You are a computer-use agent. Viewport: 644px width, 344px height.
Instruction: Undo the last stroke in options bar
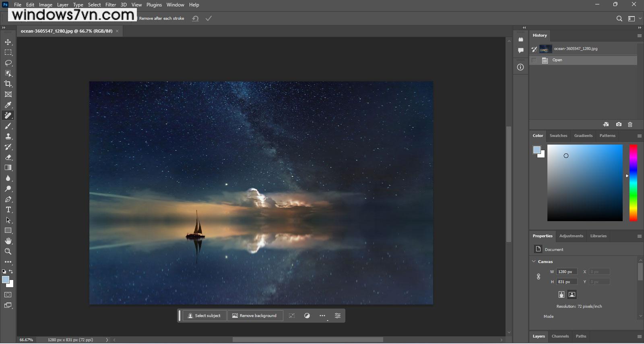(195, 19)
